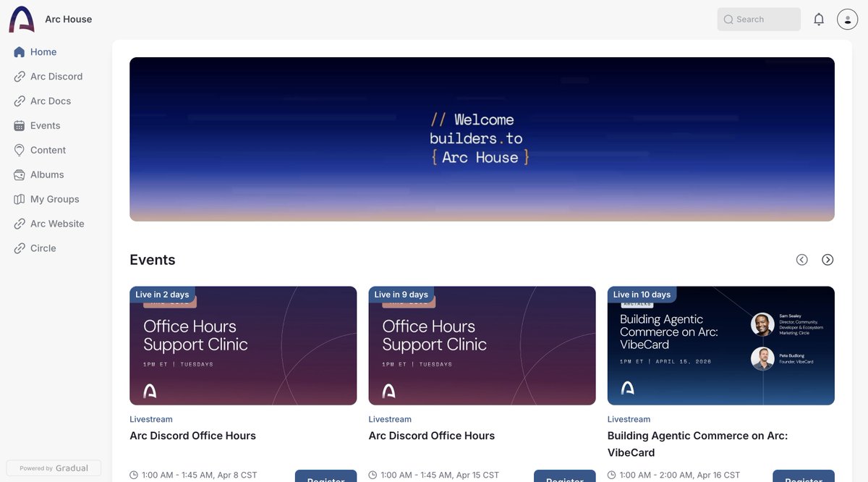The image size is (868, 482).
Task: Click the clock icon next to Apr 8 time
Action: [134, 475]
